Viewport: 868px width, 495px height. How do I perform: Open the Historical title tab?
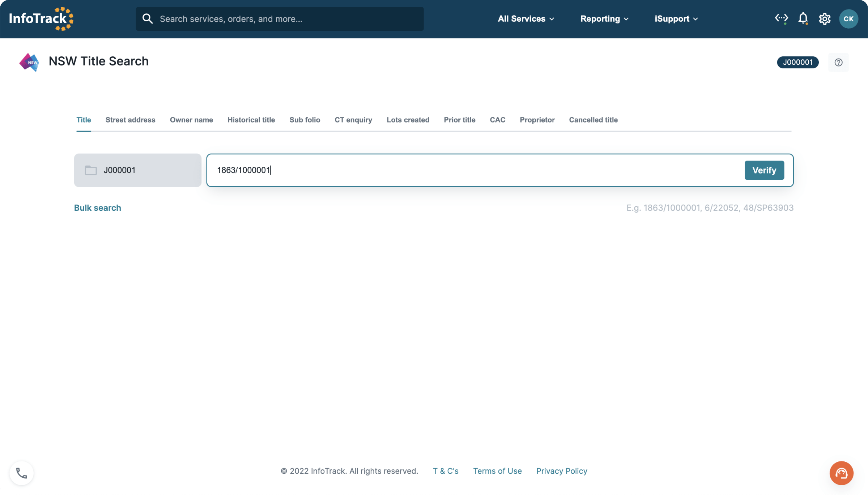(251, 120)
